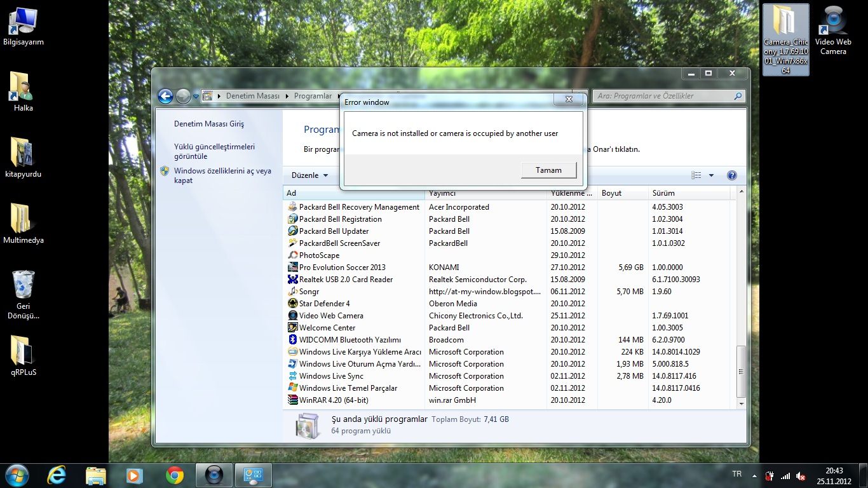This screenshot has width=868, height=488.
Task: Sort by the Boyut column header
Action: pos(623,193)
